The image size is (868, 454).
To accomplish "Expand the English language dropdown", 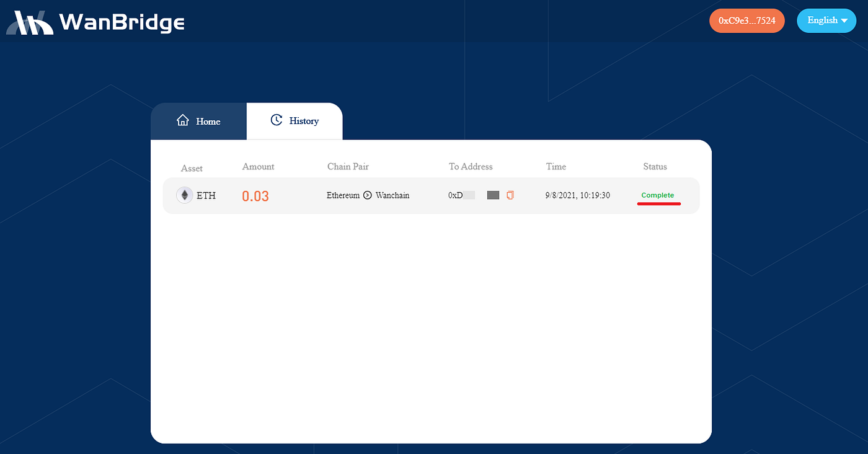I will [x=825, y=20].
